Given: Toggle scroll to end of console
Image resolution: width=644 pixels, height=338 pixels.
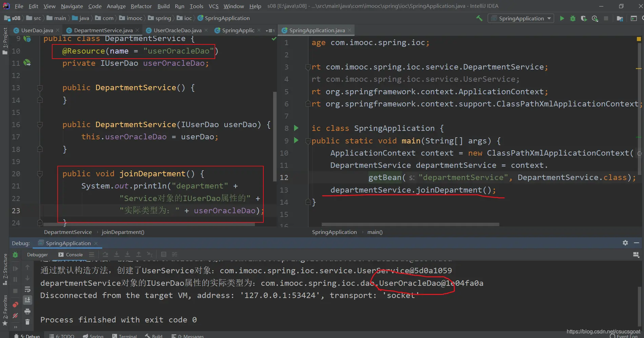Looking at the screenshot, I should click(27, 300).
